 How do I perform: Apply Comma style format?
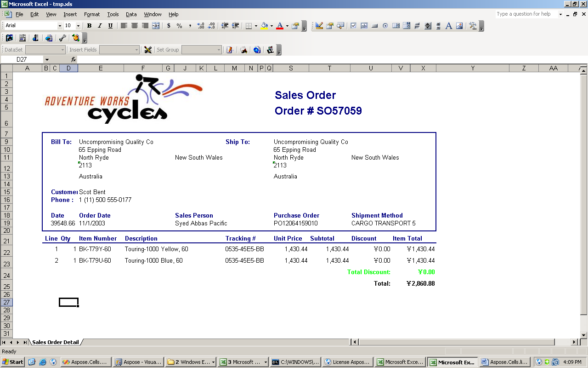tap(190, 26)
